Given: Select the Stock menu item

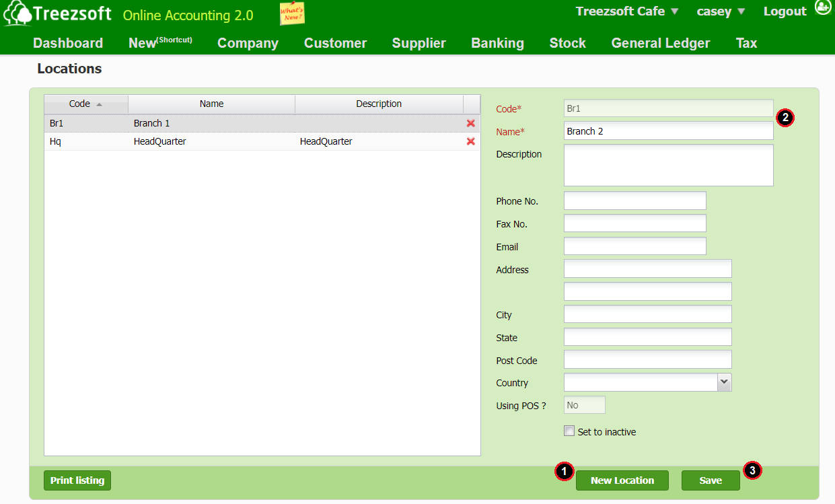Looking at the screenshot, I should click(567, 43).
